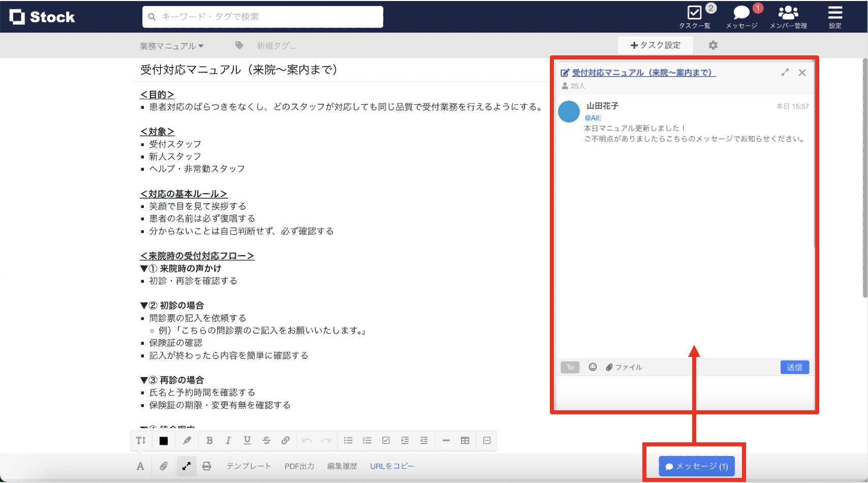Image resolution: width=868 pixels, height=483 pixels.
Task: Apply strikethrough to text
Action: pyautogui.click(x=266, y=440)
